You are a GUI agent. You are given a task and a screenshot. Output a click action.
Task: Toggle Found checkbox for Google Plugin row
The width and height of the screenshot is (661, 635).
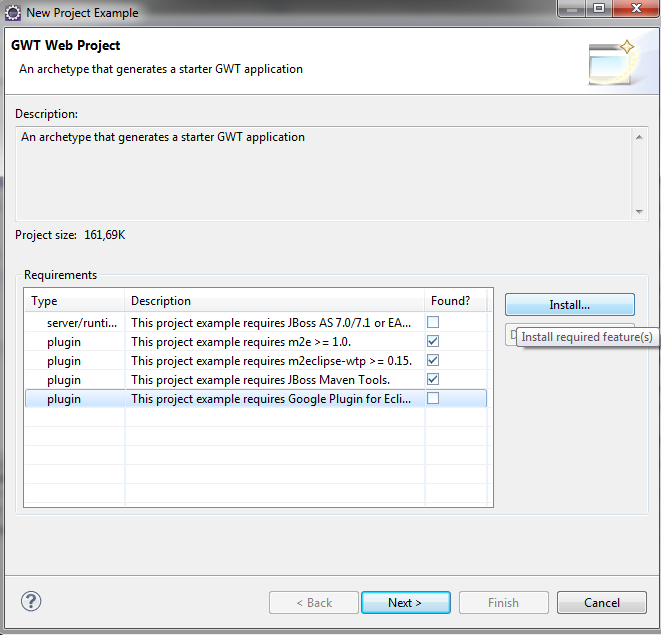pyautogui.click(x=433, y=398)
